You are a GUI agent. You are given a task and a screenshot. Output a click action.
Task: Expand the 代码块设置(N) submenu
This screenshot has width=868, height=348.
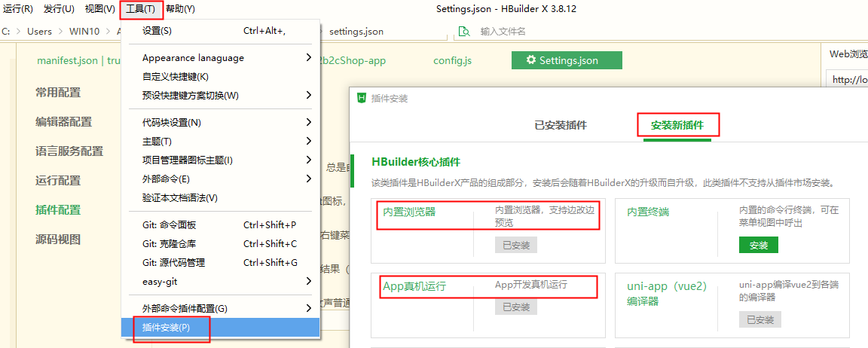[x=220, y=122]
